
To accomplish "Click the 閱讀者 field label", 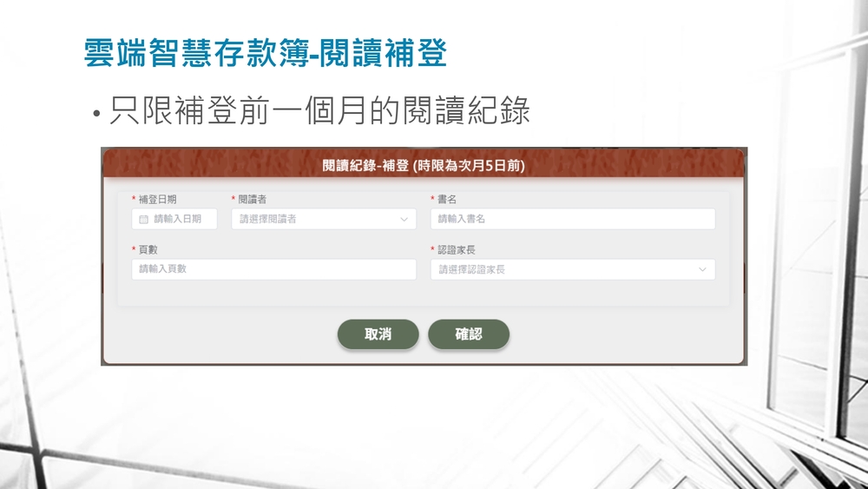I will pyautogui.click(x=252, y=200).
